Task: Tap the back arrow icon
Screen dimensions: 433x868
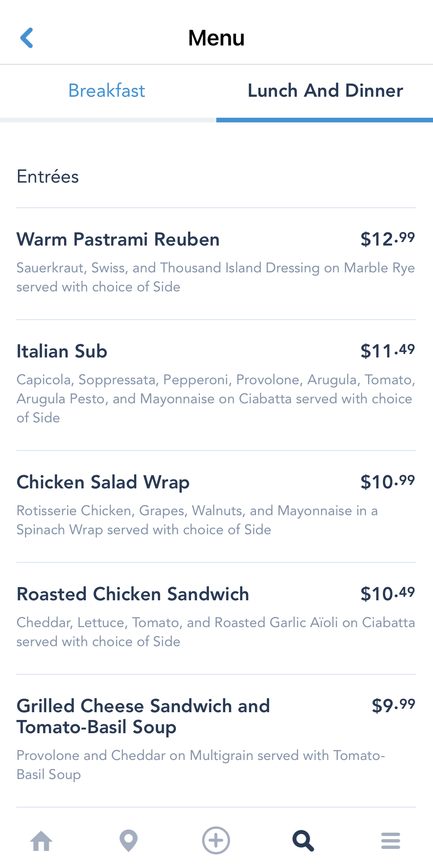Action: click(27, 38)
